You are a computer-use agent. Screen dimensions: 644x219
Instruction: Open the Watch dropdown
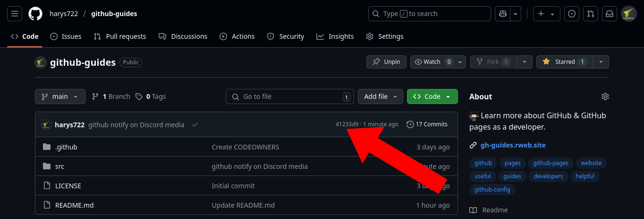(438, 62)
